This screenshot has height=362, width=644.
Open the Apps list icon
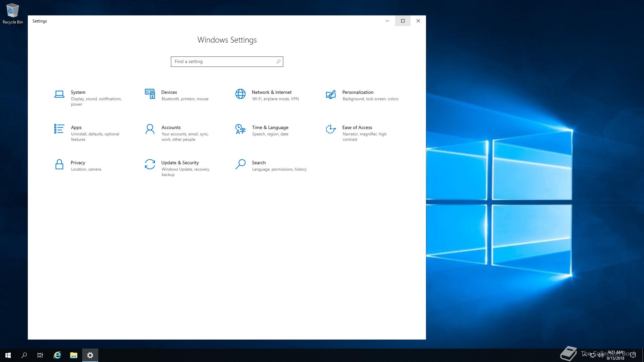tap(59, 129)
